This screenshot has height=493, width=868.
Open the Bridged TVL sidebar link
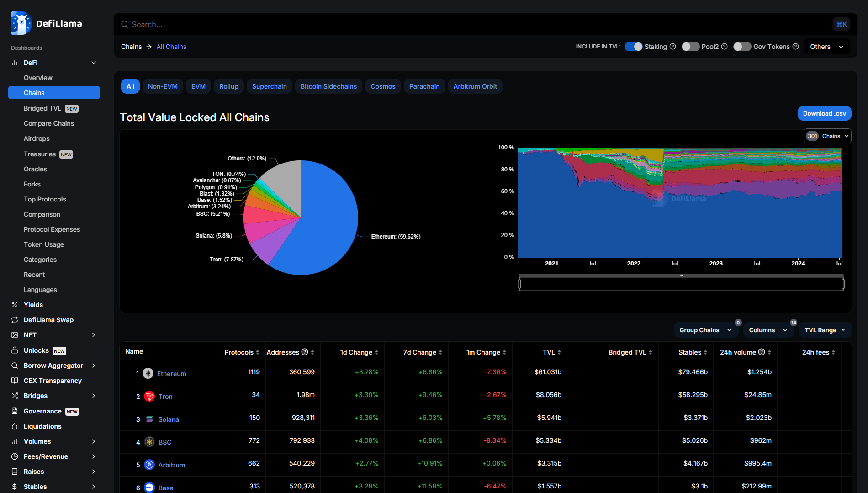point(42,108)
